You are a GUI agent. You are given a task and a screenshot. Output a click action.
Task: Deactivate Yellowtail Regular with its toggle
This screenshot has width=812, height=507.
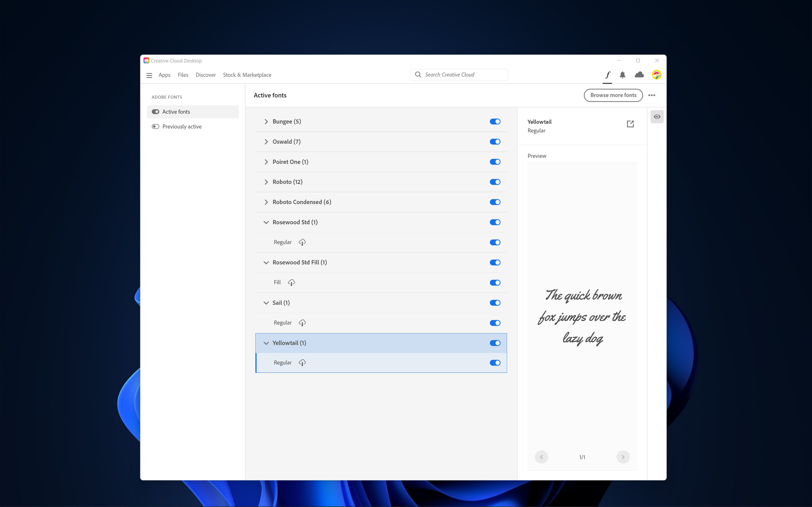coord(495,363)
